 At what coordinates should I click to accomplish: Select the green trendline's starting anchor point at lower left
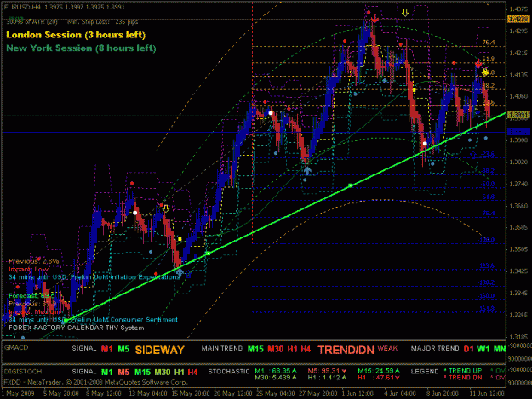pos(66,321)
